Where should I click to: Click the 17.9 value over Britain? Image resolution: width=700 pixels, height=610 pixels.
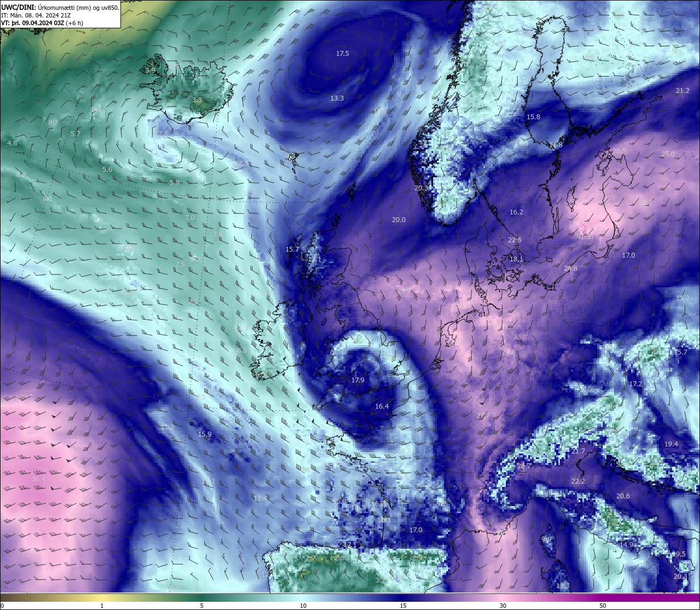[x=358, y=380]
